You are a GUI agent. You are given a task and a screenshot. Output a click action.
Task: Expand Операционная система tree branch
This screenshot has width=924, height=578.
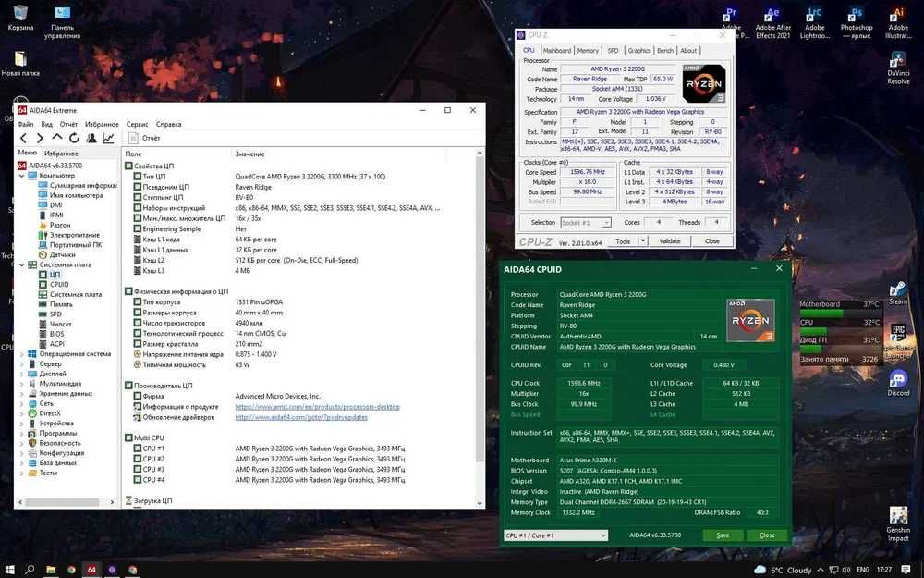(22, 354)
